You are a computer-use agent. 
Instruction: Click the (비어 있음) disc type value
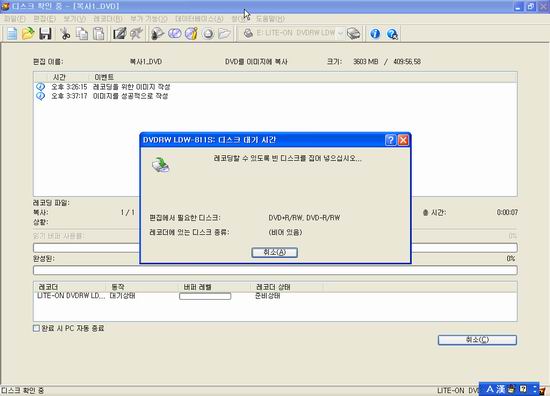click(285, 232)
